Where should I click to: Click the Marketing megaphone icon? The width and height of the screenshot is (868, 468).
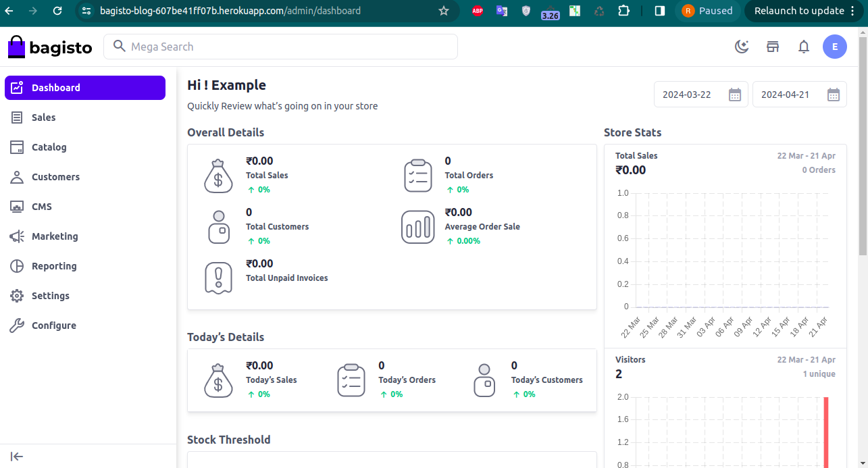coord(18,236)
